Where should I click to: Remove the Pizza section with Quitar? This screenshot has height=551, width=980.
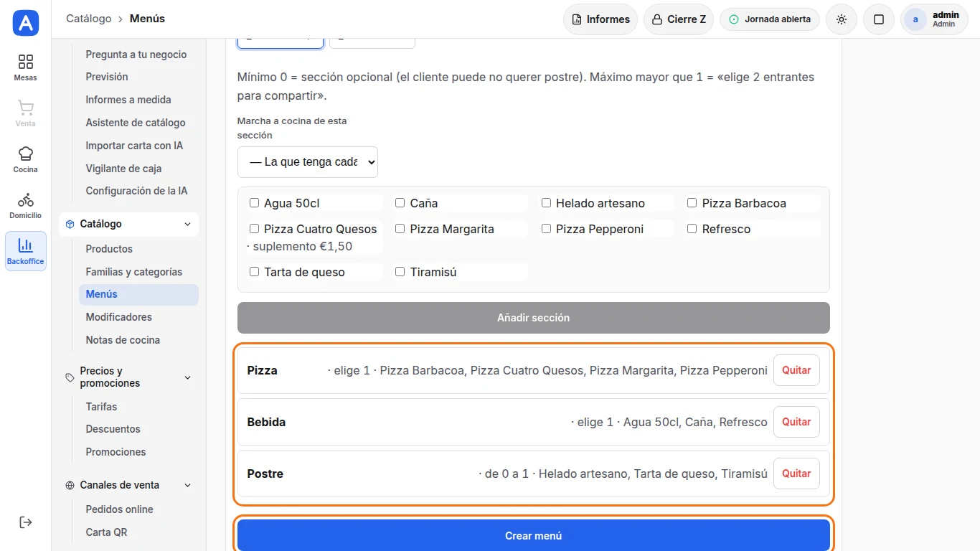click(796, 370)
